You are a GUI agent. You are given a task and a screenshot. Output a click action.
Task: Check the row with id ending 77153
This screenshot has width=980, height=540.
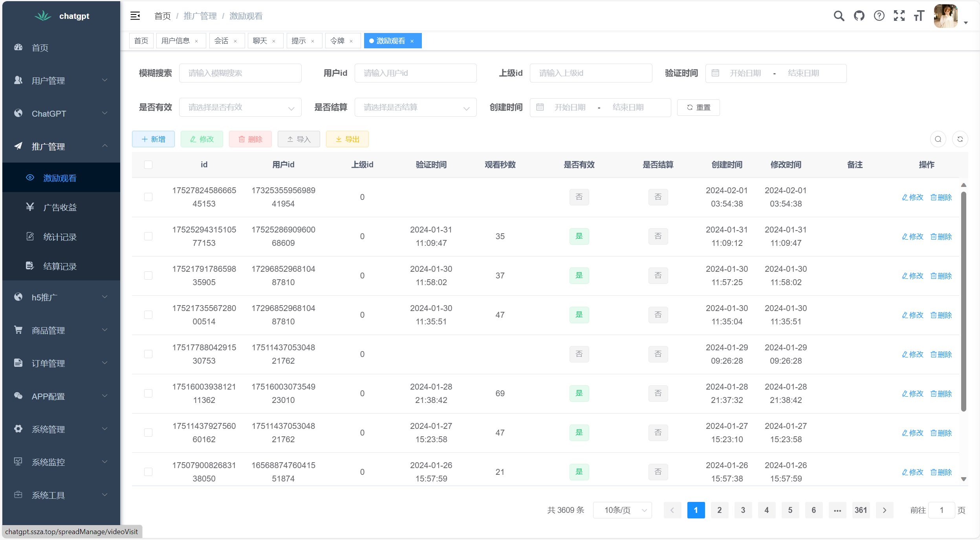point(148,236)
